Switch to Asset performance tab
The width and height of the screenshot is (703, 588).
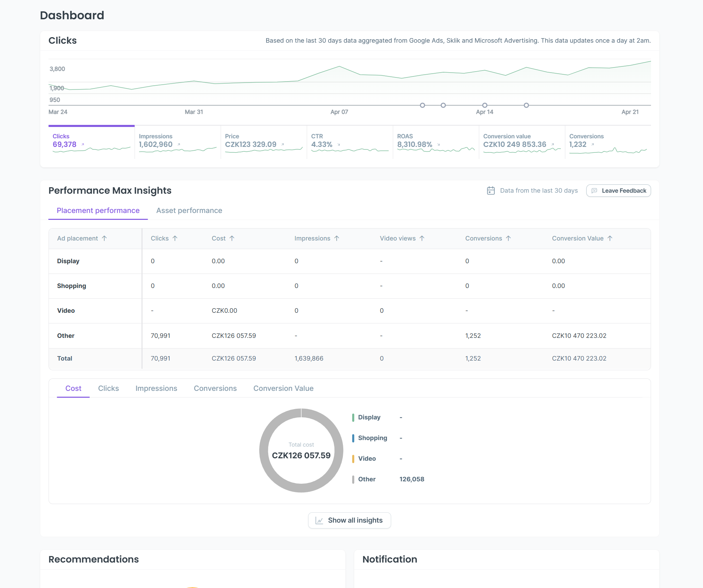tap(189, 211)
